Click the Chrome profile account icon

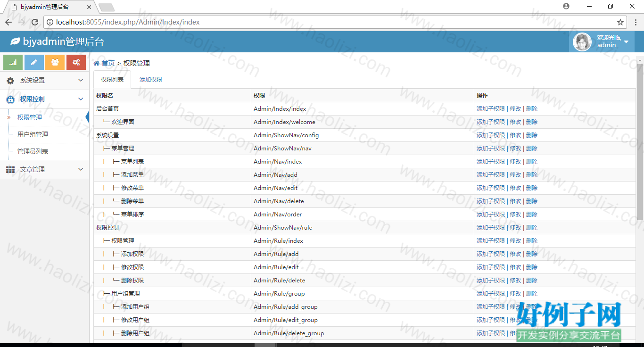(566, 6)
